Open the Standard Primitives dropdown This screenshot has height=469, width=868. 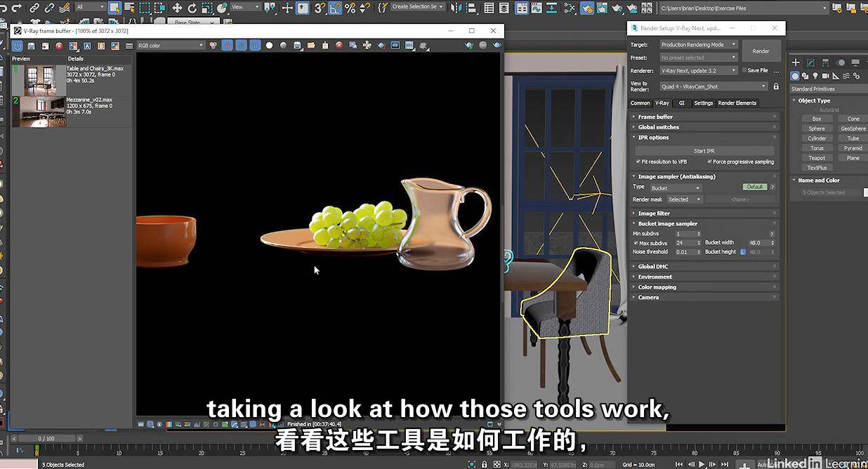coord(829,89)
